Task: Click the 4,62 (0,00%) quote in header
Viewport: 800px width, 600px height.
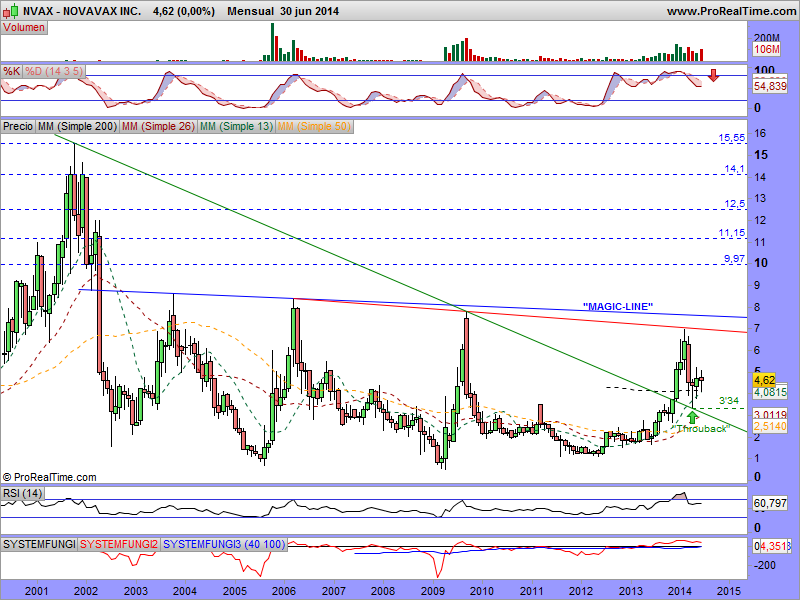Action: (x=184, y=11)
